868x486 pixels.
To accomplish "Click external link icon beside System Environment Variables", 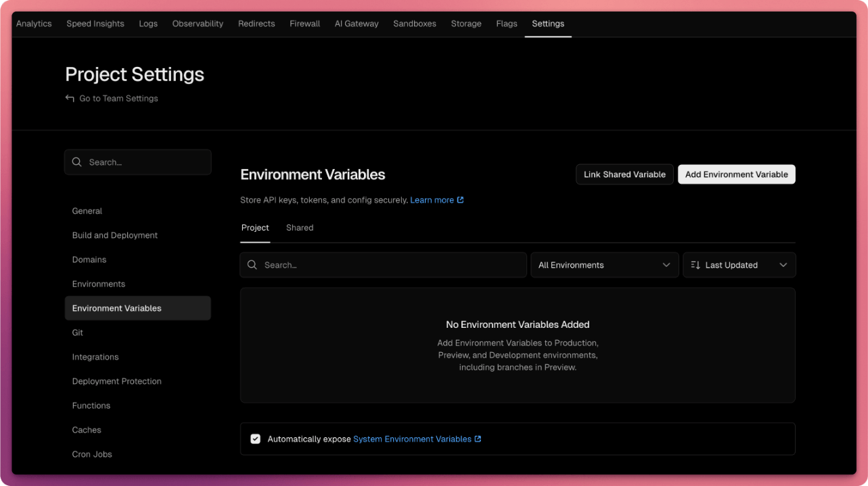I will coord(478,439).
